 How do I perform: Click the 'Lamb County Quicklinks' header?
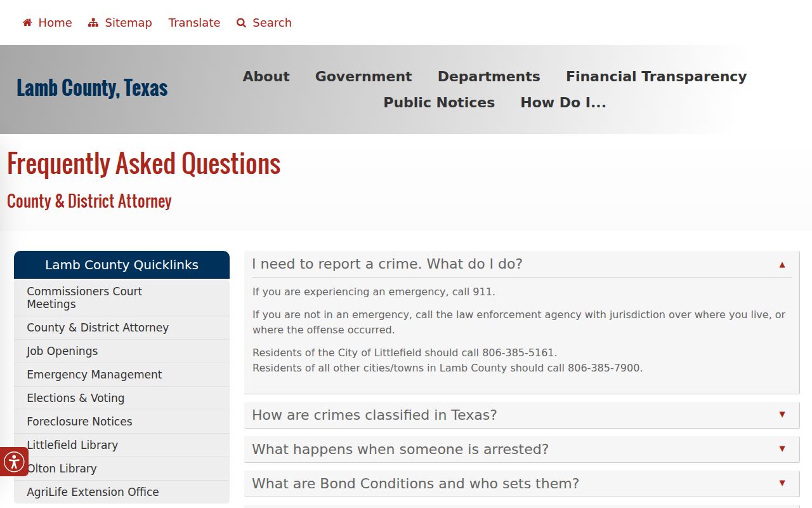click(122, 265)
